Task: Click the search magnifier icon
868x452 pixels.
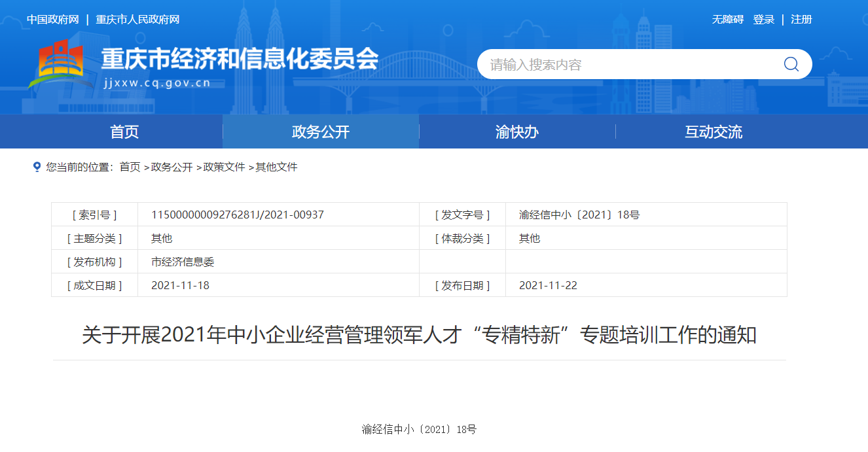Action: coord(791,64)
